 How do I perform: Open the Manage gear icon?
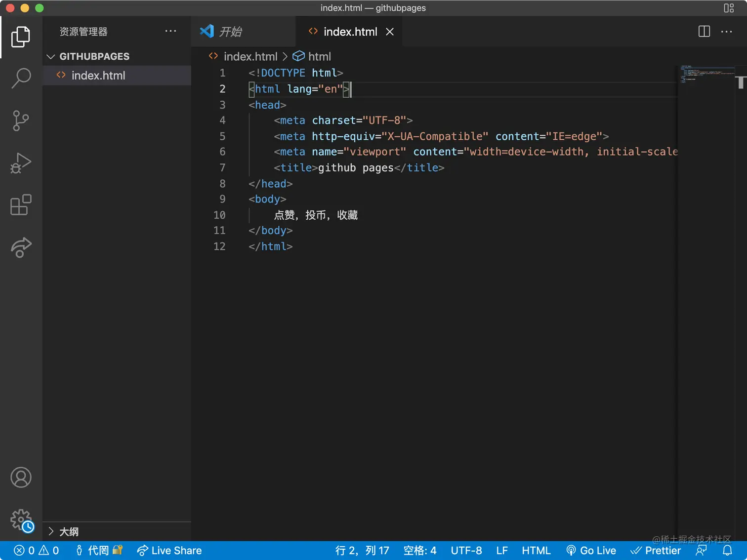coord(22,520)
